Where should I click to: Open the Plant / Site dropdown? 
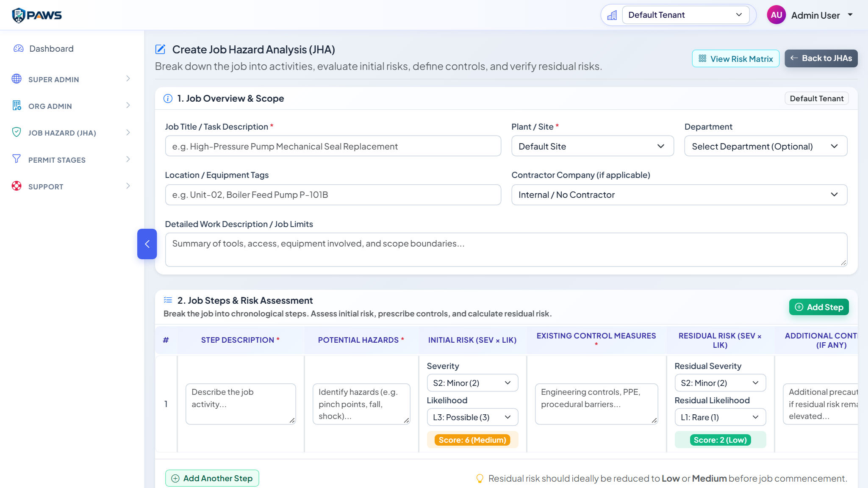592,146
